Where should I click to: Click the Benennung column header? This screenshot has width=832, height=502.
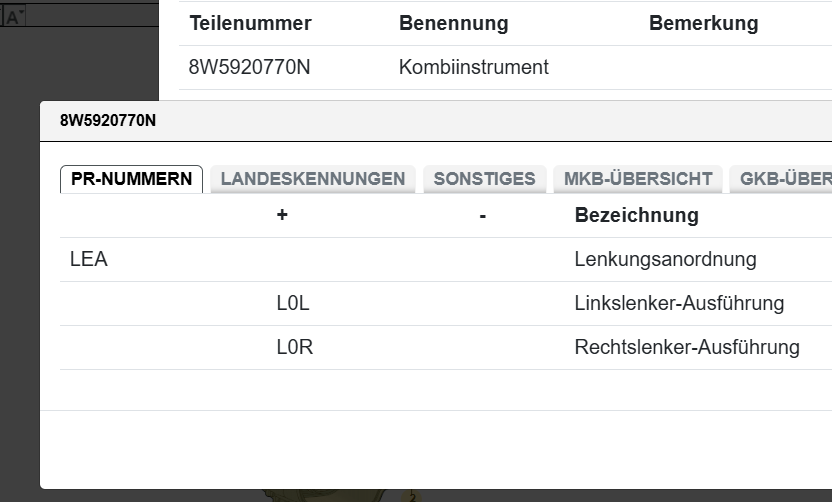point(453,23)
